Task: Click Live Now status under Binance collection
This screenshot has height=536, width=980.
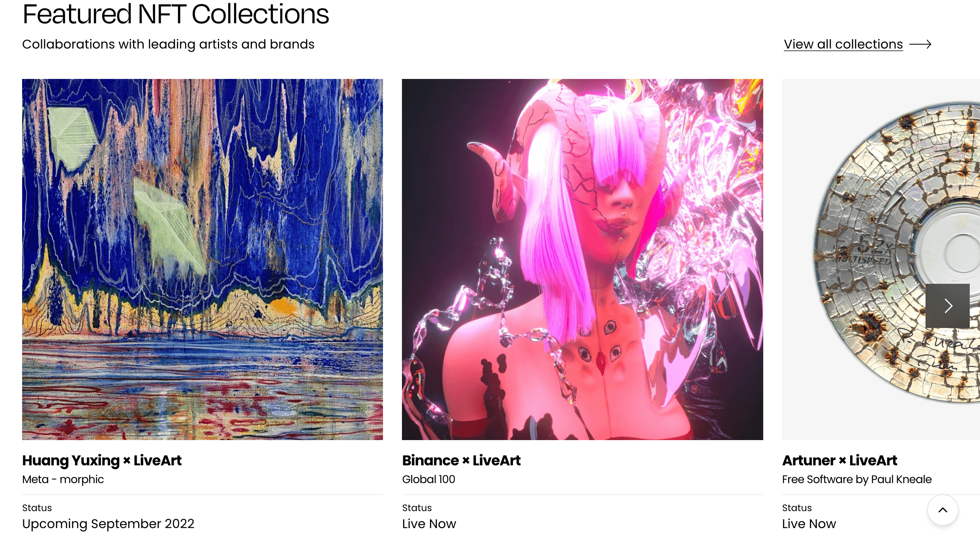Action: [429, 524]
